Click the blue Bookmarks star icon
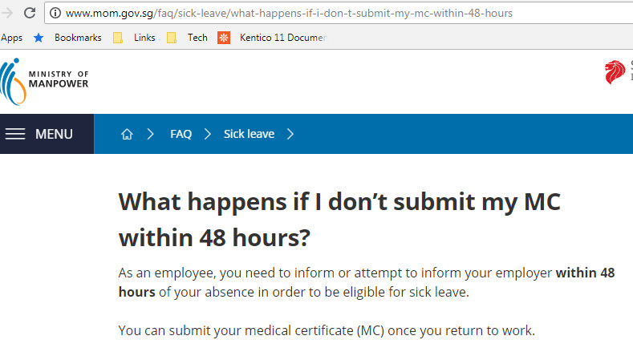The image size is (633, 364). click(39, 38)
